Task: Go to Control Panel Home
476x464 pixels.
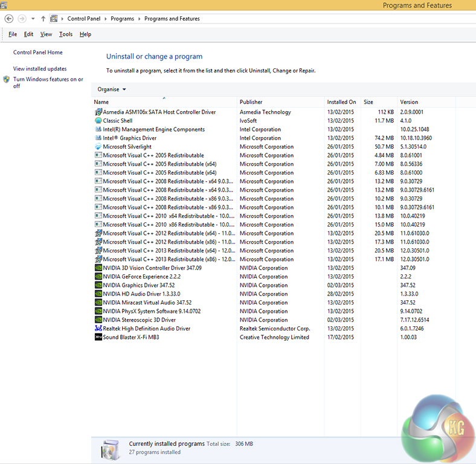Action: pos(37,53)
